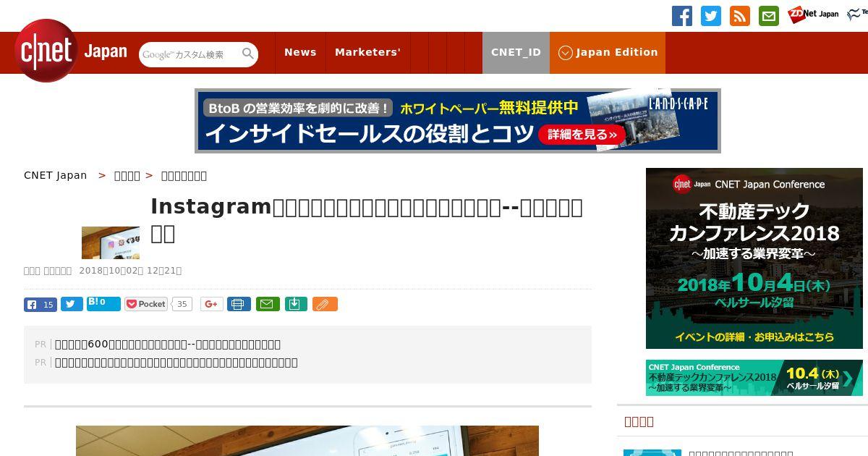
Task: Open the Marketers' menu
Action: [x=367, y=52]
